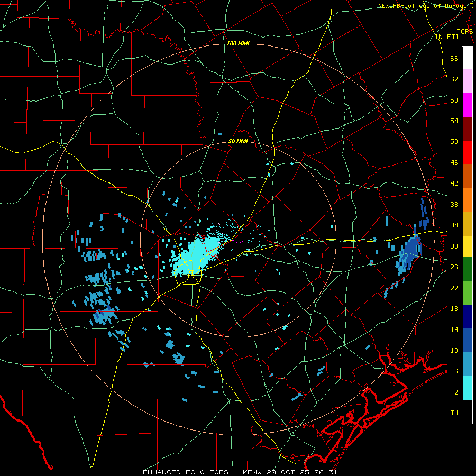This screenshot has width=476, height=476.
Task: Click the legend value 10
Action: (x=454, y=351)
